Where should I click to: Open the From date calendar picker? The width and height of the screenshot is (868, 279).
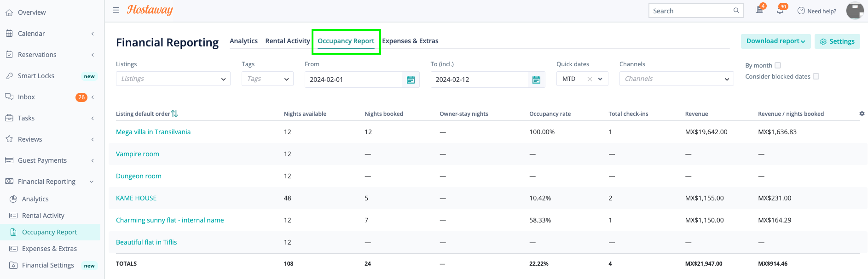point(411,80)
